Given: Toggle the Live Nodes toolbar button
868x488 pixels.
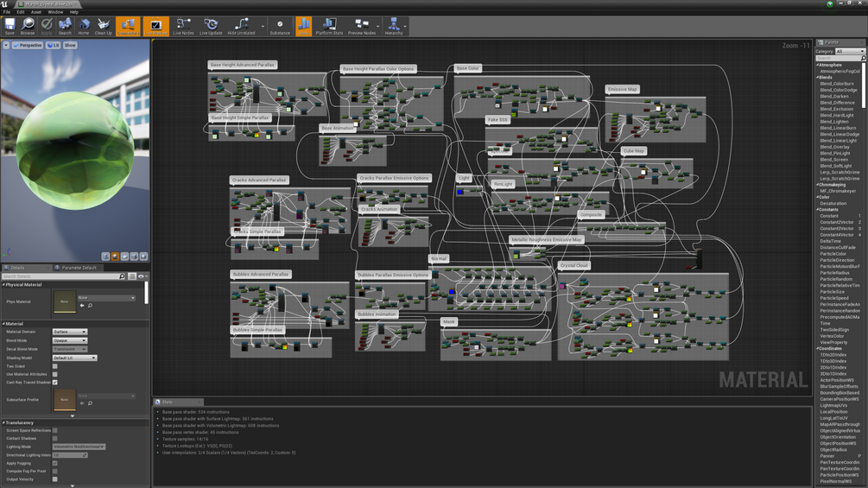Looking at the screenshot, I should coord(183,26).
